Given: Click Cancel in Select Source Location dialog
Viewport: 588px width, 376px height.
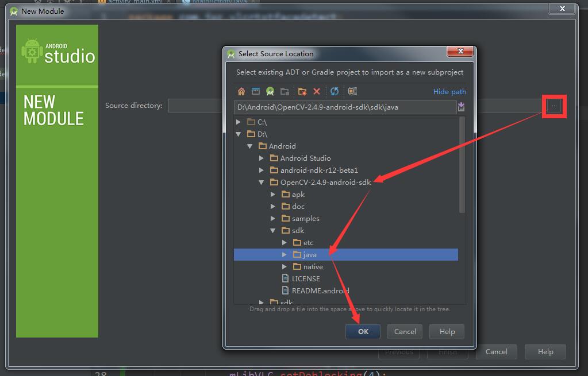Looking at the screenshot, I should coord(405,331).
